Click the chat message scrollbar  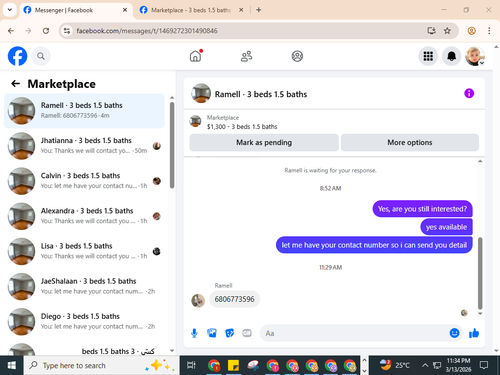480,273
